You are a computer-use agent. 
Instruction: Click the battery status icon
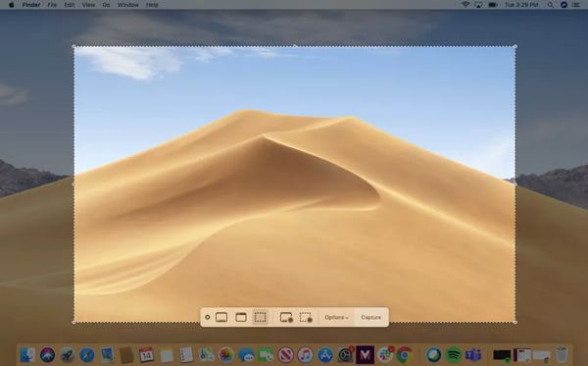point(493,5)
